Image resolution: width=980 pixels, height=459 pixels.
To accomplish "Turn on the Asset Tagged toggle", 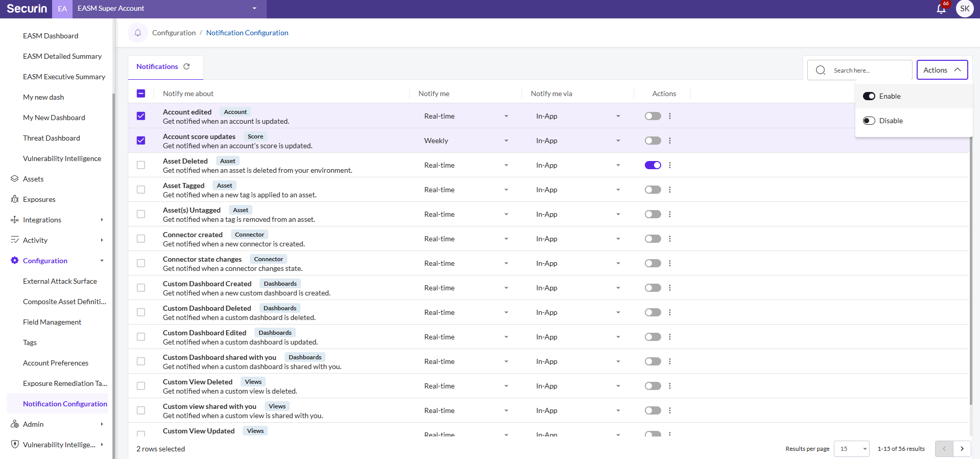I will pyautogui.click(x=653, y=190).
